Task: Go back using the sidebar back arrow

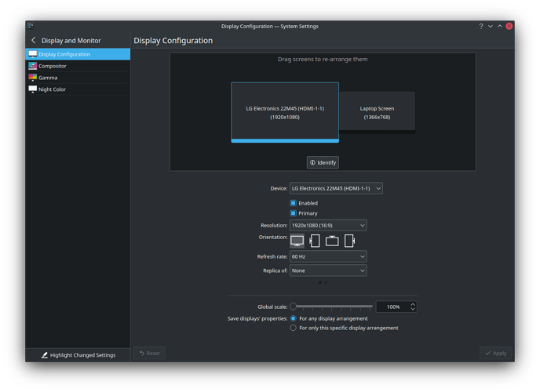Action: [x=33, y=41]
